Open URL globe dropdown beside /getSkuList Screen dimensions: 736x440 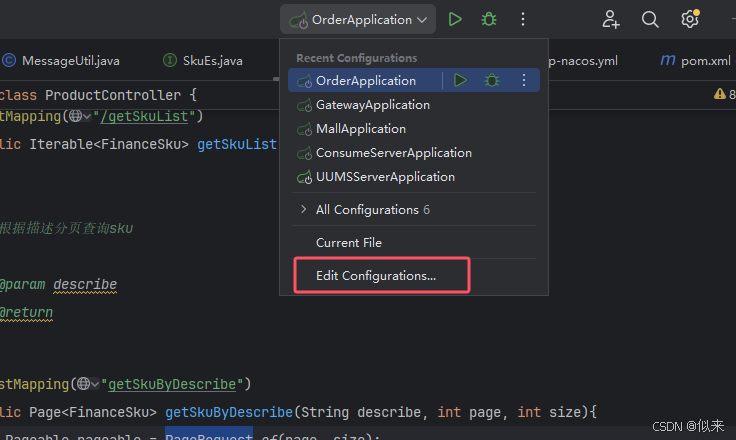point(80,116)
